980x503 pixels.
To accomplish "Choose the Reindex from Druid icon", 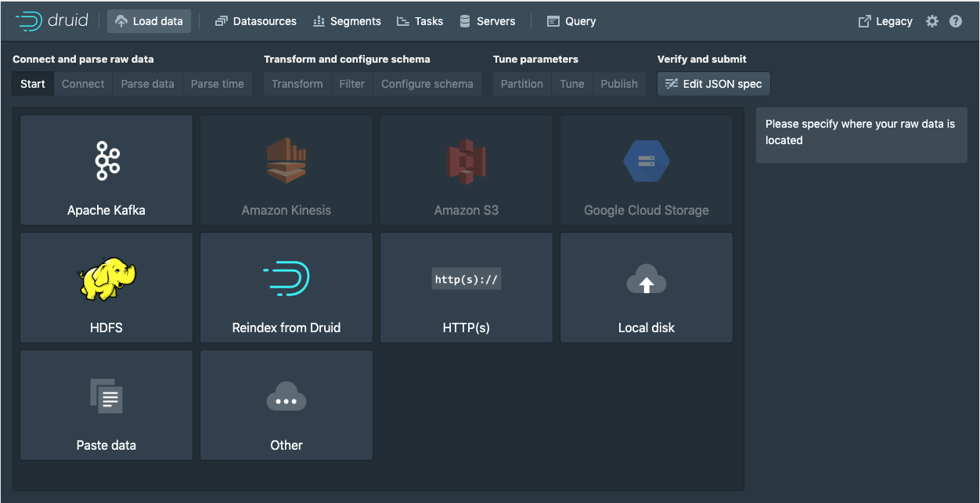I will click(x=286, y=278).
